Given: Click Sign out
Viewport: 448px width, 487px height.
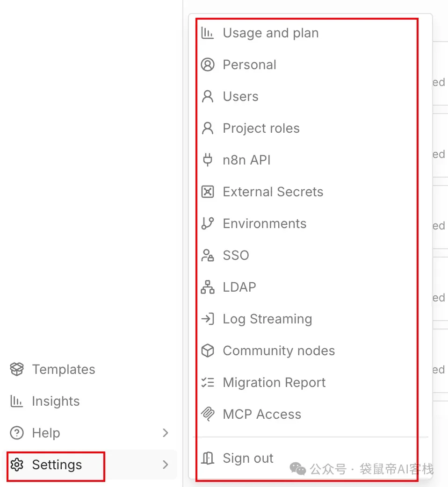Looking at the screenshot, I should pyautogui.click(x=248, y=458).
